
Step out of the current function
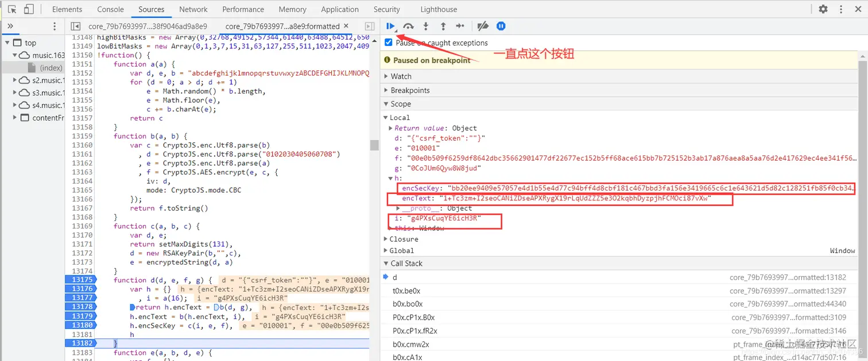click(443, 26)
